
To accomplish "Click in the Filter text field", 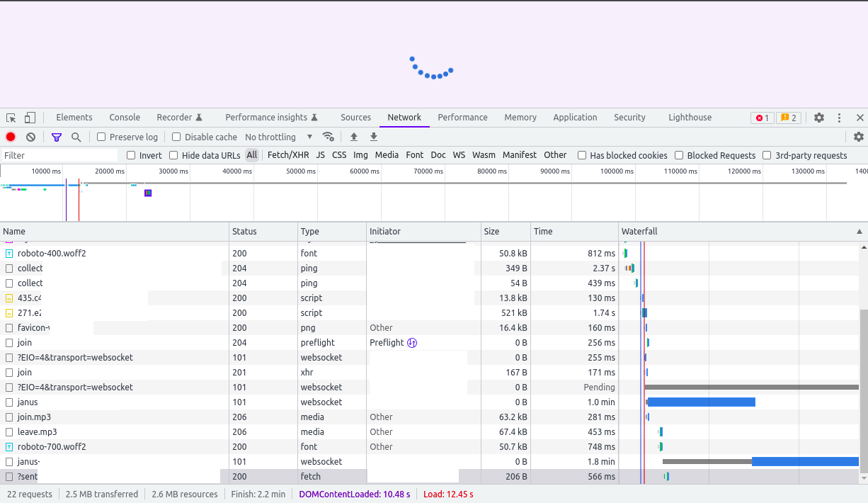I will tap(59, 155).
